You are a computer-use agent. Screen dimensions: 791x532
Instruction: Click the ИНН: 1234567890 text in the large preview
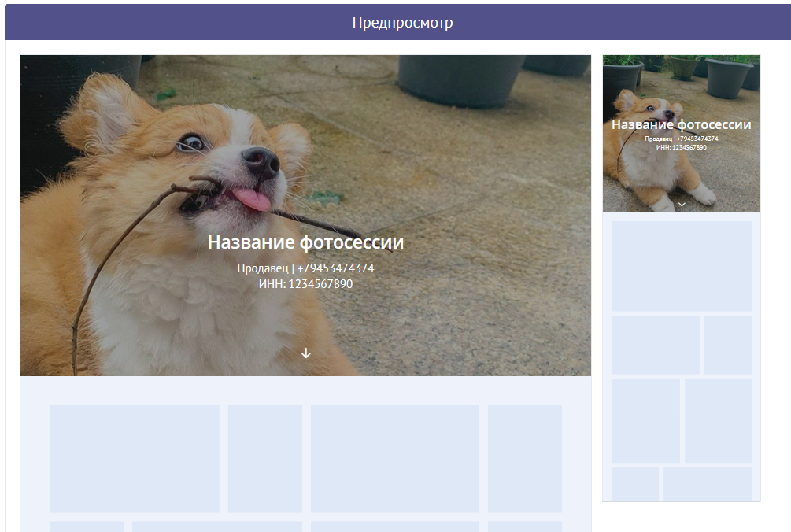pyautogui.click(x=305, y=284)
